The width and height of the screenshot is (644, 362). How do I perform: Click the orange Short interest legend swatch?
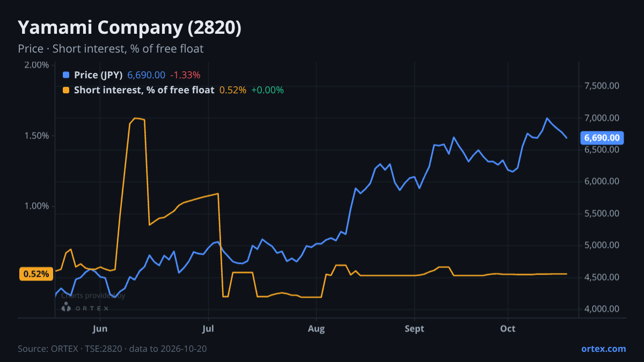(66, 90)
